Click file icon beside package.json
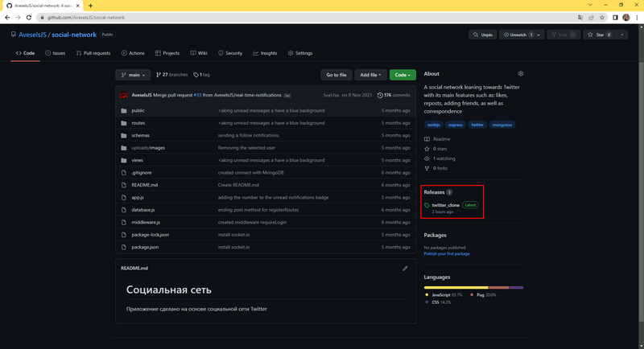The width and height of the screenshot is (644, 349). tap(124, 248)
